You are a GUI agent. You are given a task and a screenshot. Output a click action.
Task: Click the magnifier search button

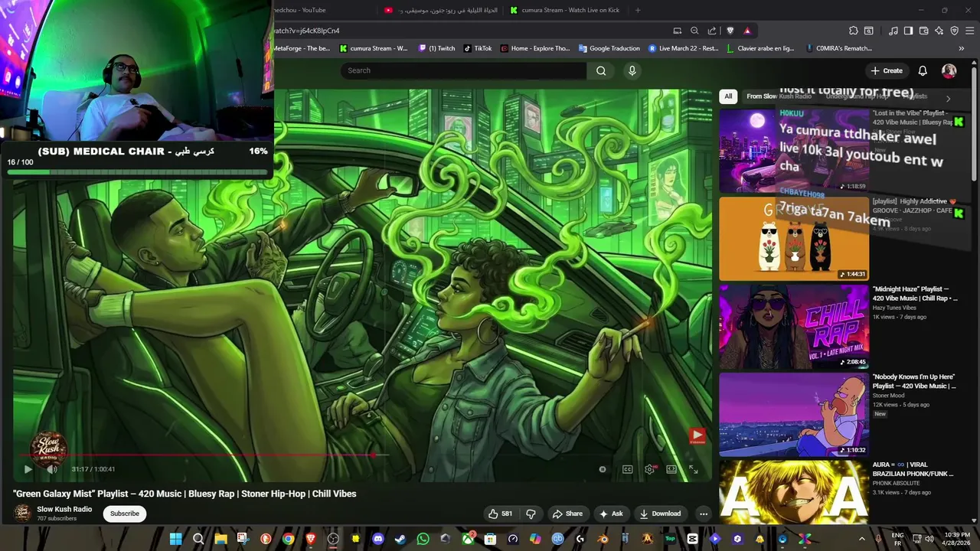pyautogui.click(x=601, y=70)
